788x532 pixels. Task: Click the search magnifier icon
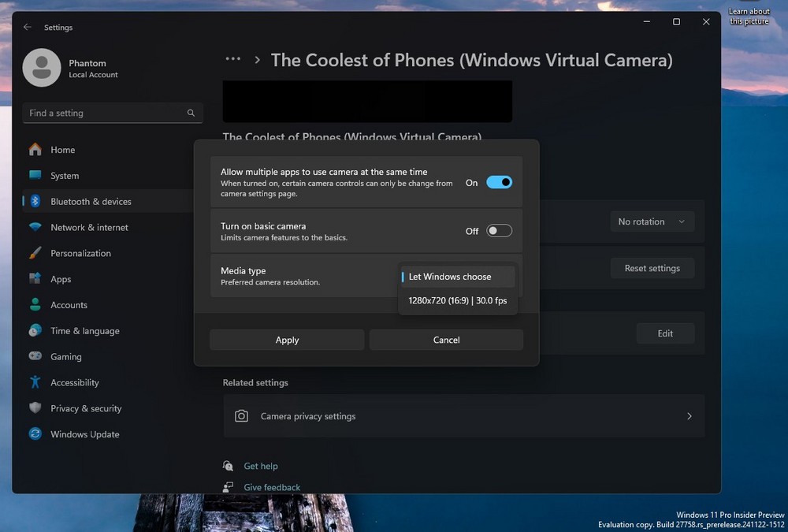(x=191, y=113)
